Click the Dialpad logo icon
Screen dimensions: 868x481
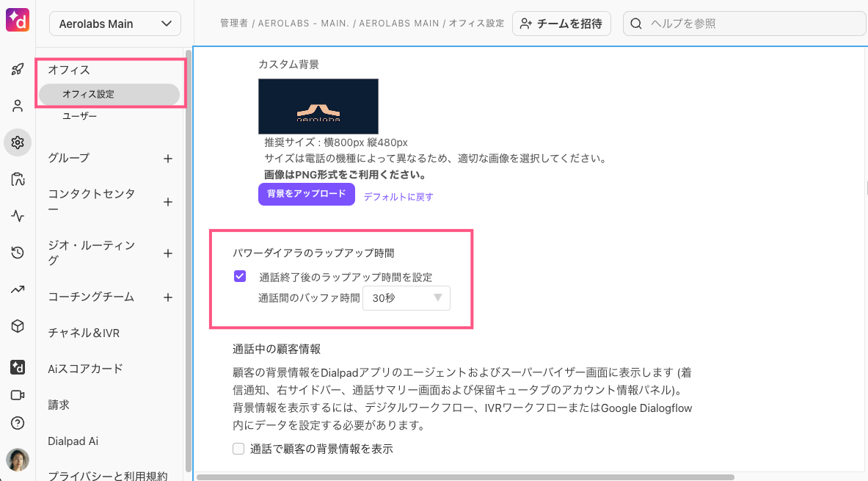(17, 20)
